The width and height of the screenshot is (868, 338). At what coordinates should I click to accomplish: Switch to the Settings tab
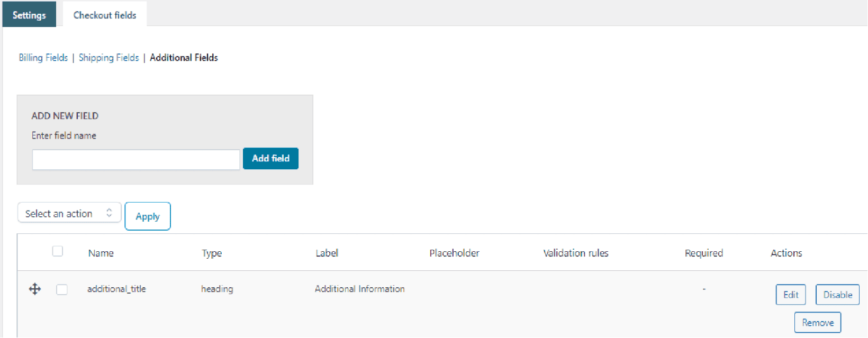tap(29, 14)
